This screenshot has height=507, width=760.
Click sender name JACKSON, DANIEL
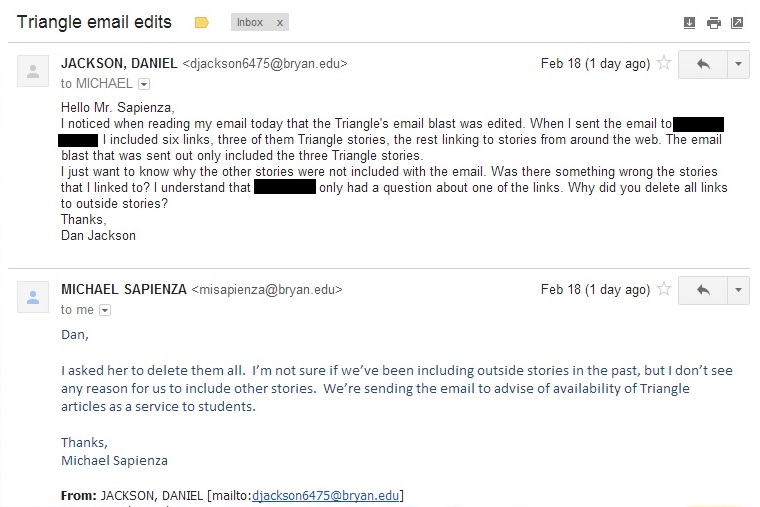coord(118,64)
